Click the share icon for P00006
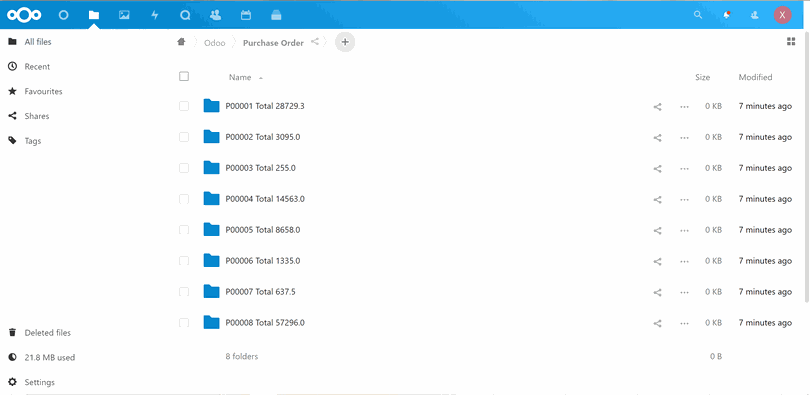This screenshot has height=395, width=810. (658, 262)
